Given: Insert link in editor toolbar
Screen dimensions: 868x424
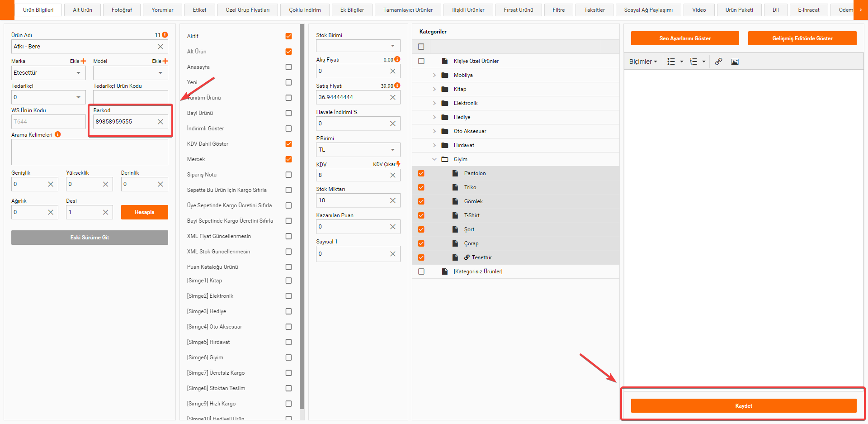Looking at the screenshot, I should click(x=718, y=62).
